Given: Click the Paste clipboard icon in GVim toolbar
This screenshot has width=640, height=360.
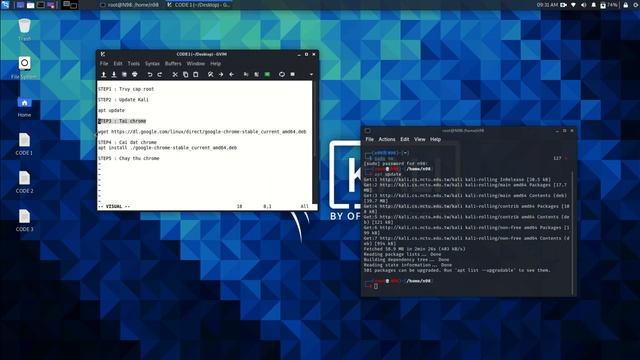Looking at the screenshot, I should (196, 74).
